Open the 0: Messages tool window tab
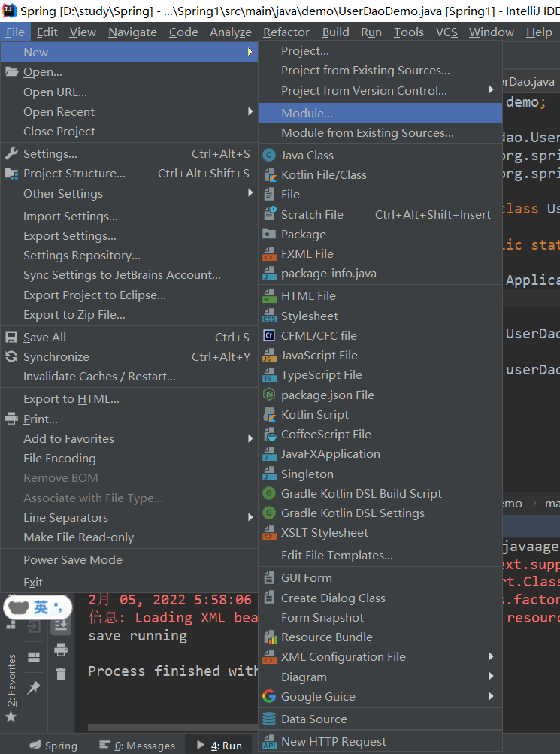Screen dimensions: 560x754 tap(137, 745)
